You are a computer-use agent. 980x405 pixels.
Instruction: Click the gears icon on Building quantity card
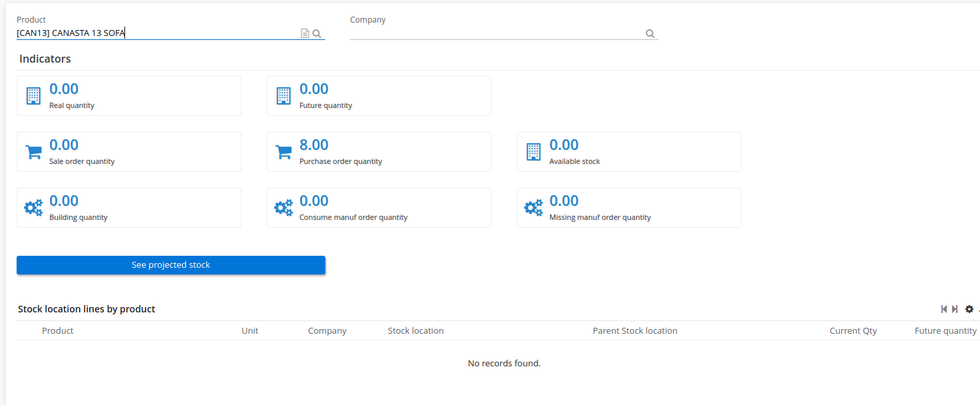(33, 208)
